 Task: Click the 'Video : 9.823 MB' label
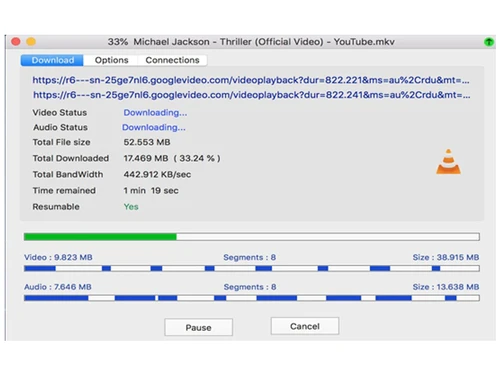pyautogui.click(x=58, y=257)
